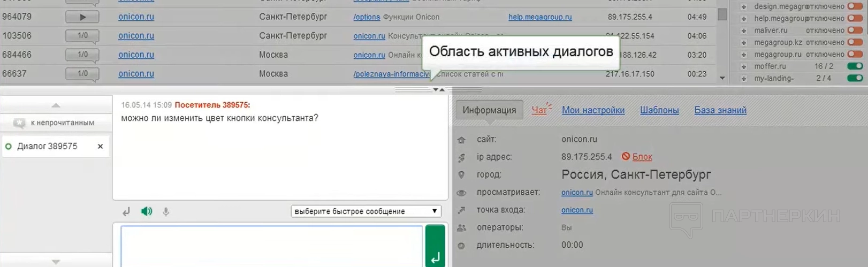Click the gray enter-arrow icon beside the speaker
This screenshot has height=267, width=868.
(x=126, y=211)
